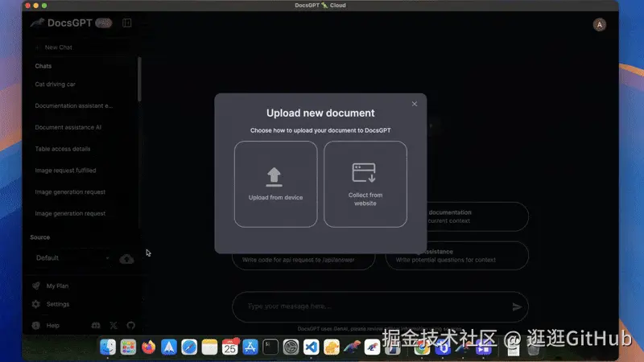Open My Plan
The height and width of the screenshot is (362, 644).
51,286
